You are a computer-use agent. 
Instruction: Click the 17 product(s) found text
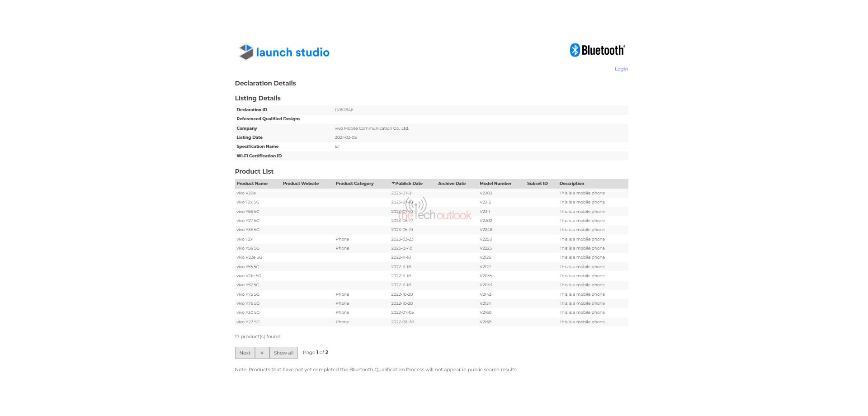pyautogui.click(x=258, y=336)
